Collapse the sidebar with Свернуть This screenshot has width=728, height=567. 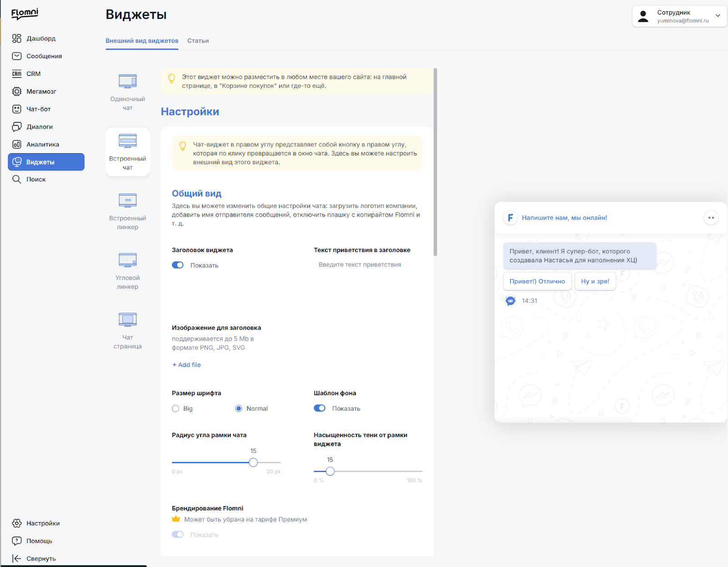(34, 558)
